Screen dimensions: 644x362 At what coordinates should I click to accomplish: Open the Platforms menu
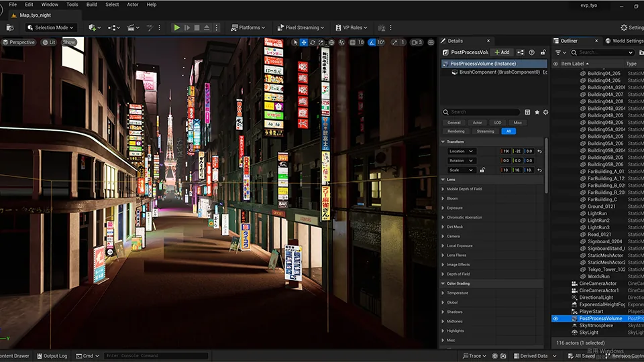(x=248, y=27)
